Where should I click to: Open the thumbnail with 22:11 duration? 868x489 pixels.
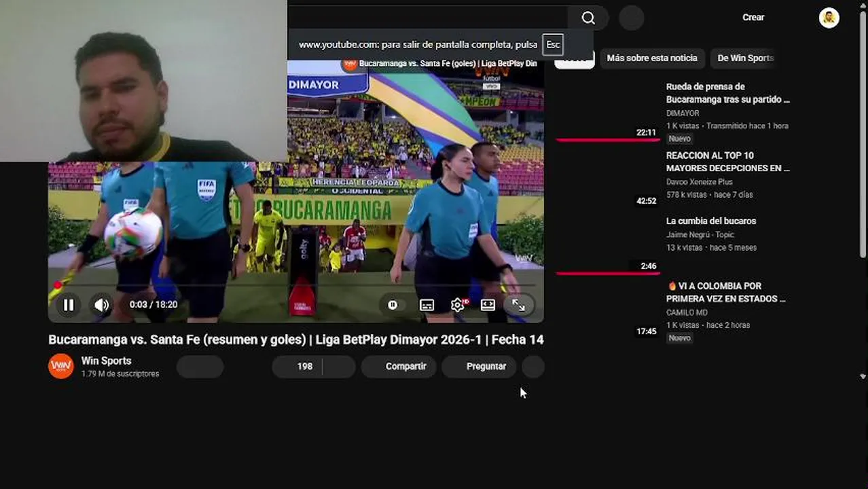pos(608,111)
